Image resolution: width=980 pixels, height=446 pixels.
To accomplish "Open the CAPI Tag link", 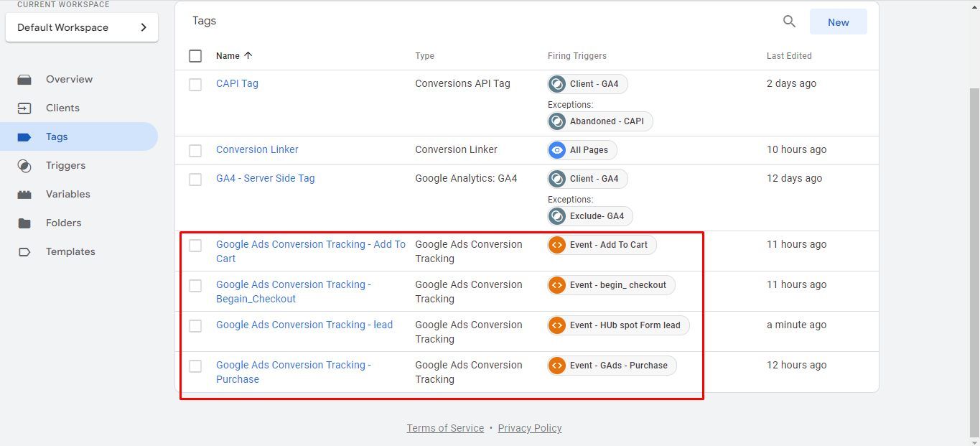I will (x=237, y=83).
